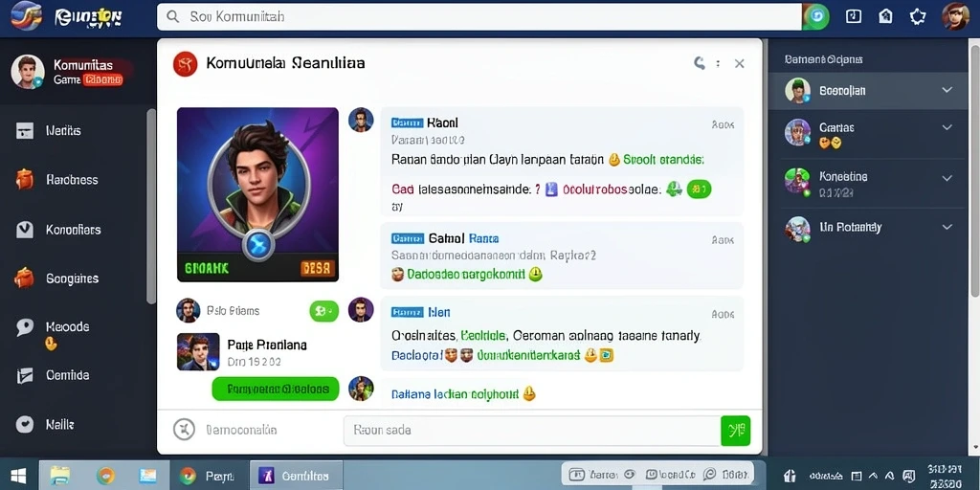
Task: Open Songtines in left sidebar
Action: point(72,278)
